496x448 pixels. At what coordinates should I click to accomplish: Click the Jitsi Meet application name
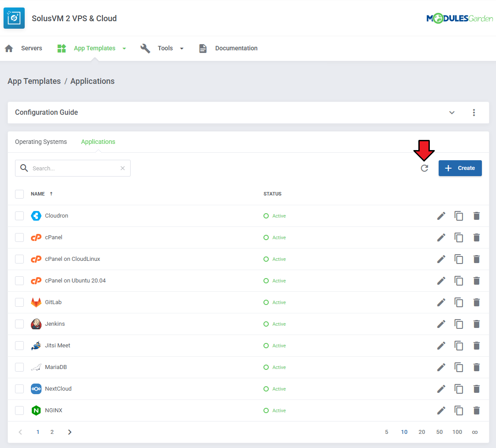pos(57,346)
